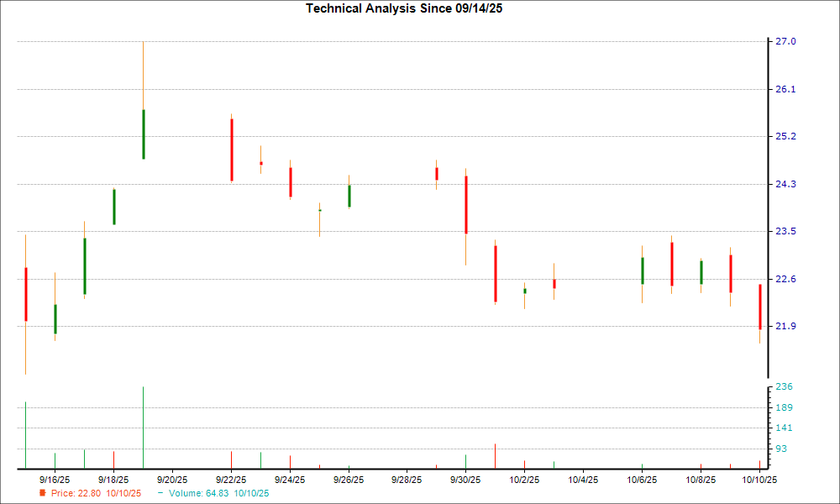840x504 pixels.
Task: Click the 9/16/25 date label on the x-axis
Action: pyautogui.click(x=55, y=480)
